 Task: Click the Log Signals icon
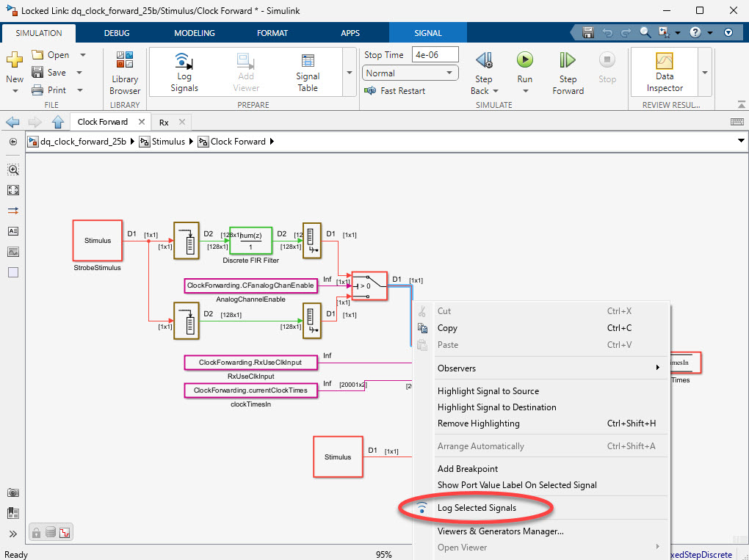pyautogui.click(x=184, y=62)
